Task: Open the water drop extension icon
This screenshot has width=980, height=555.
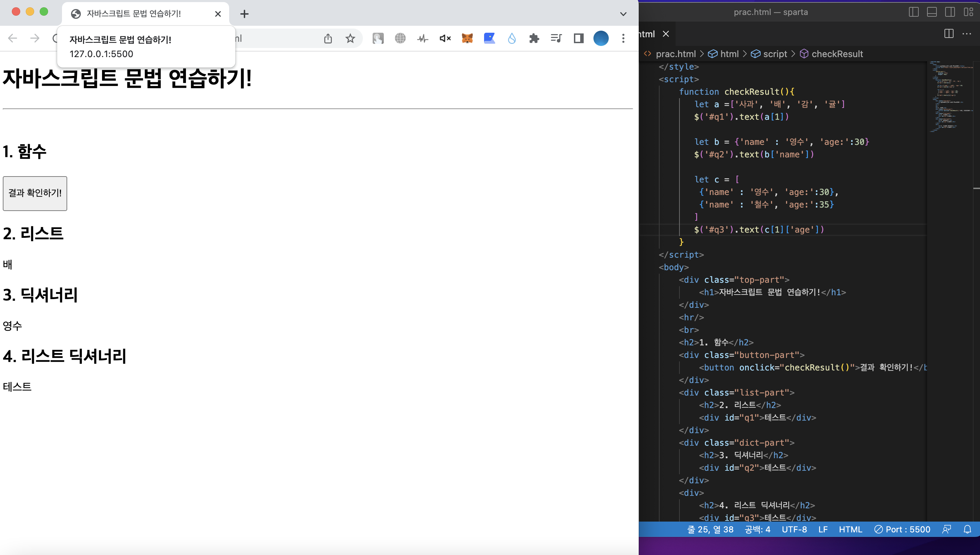Action: [512, 39]
